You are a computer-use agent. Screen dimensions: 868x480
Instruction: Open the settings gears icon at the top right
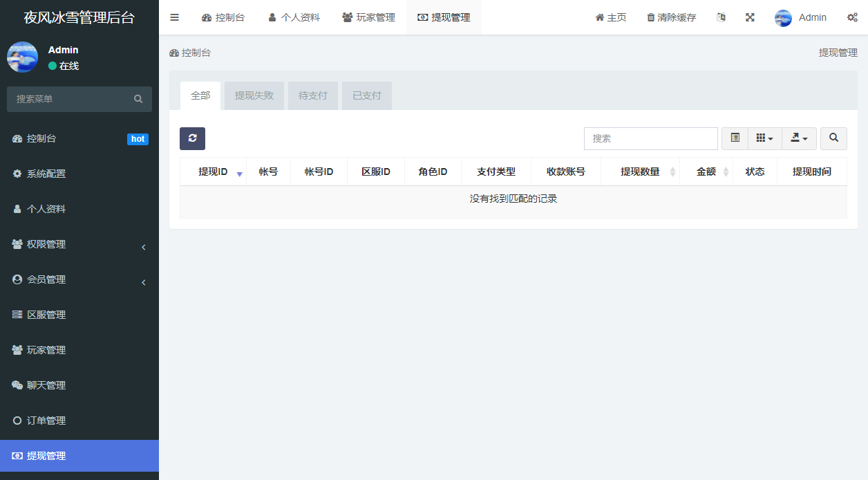(x=852, y=17)
